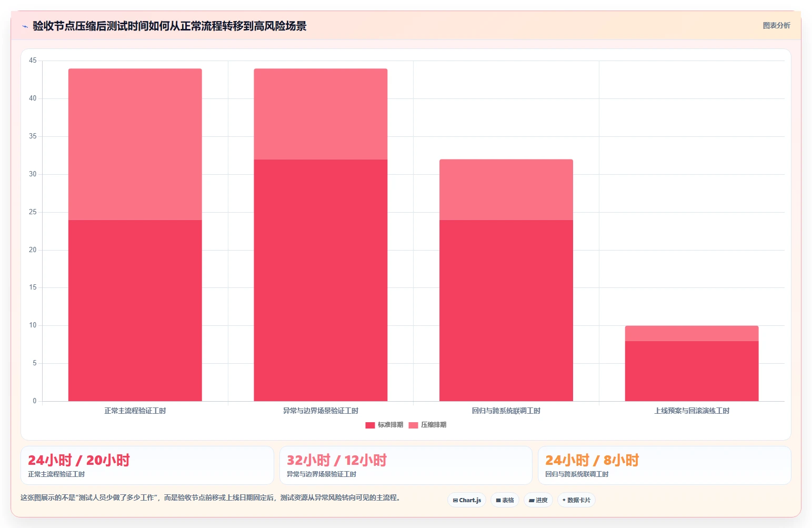This screenshot has width=812, height=528.
Task: Click the 数据卡片 tag pill
Action: click(x=576, y=500)
